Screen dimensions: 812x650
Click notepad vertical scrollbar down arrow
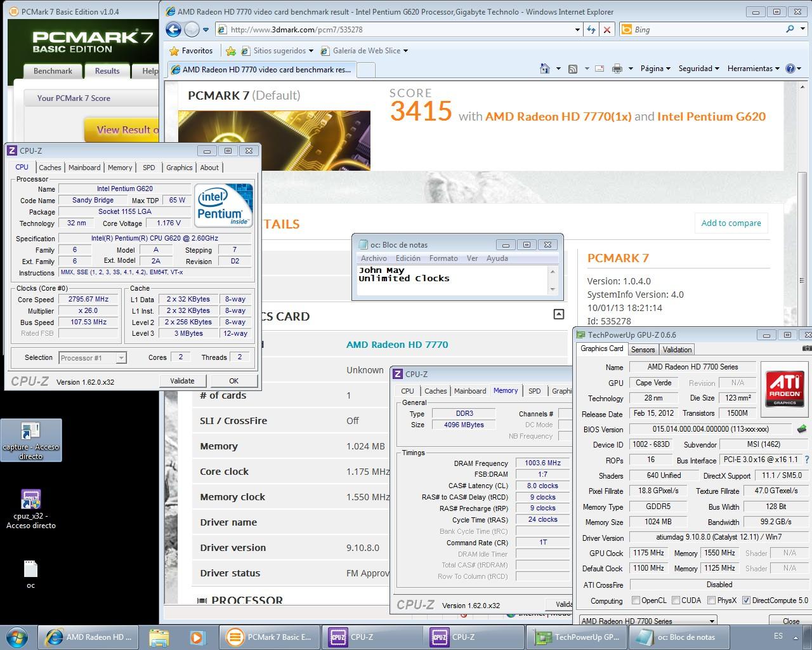553,289
